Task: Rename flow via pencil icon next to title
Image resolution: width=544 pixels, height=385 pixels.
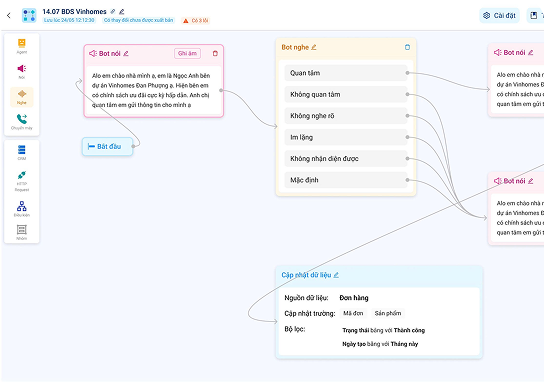Action: coord(121,11)
